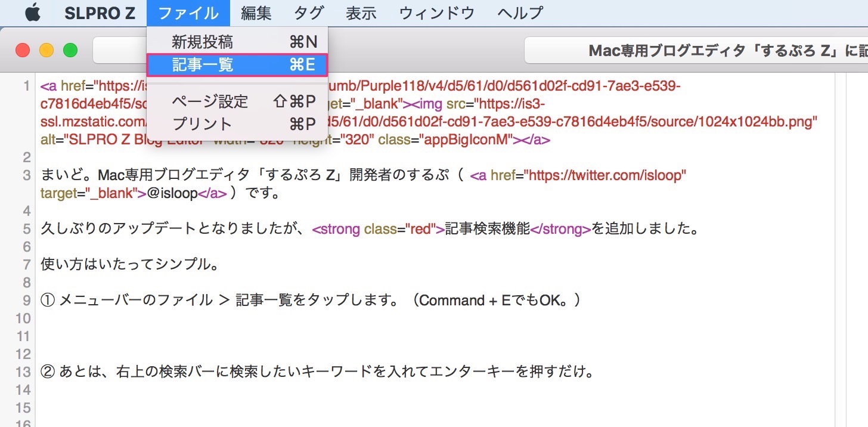868x427 pixels.
Task: Click the red close window button
Action: click(23, 50)
